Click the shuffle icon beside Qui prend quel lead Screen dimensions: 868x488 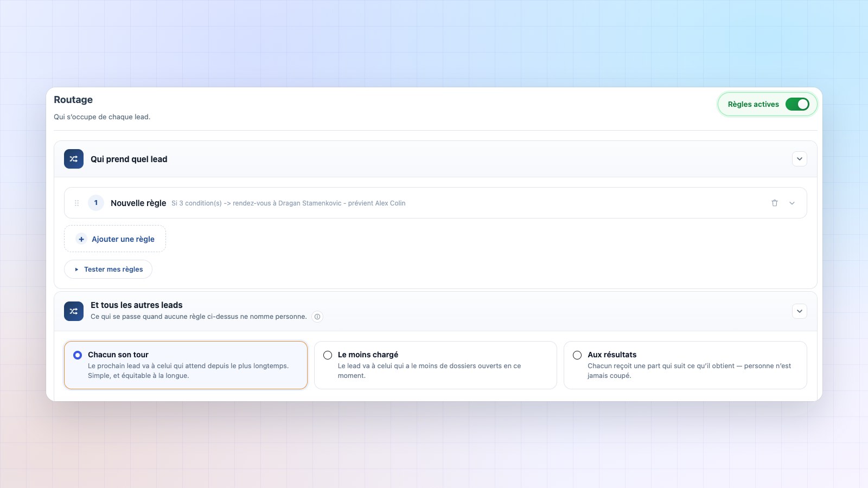coord(74,159)
